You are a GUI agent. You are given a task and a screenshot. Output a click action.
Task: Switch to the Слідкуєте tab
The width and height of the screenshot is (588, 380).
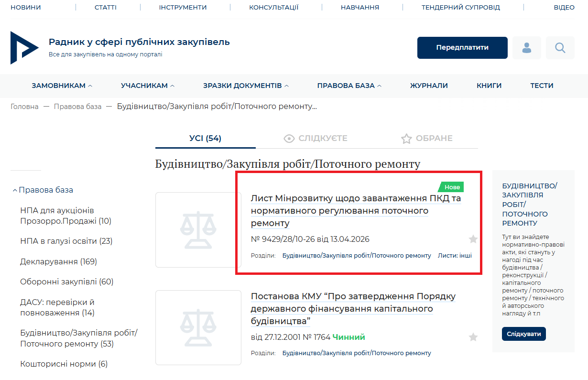point(316,139)
